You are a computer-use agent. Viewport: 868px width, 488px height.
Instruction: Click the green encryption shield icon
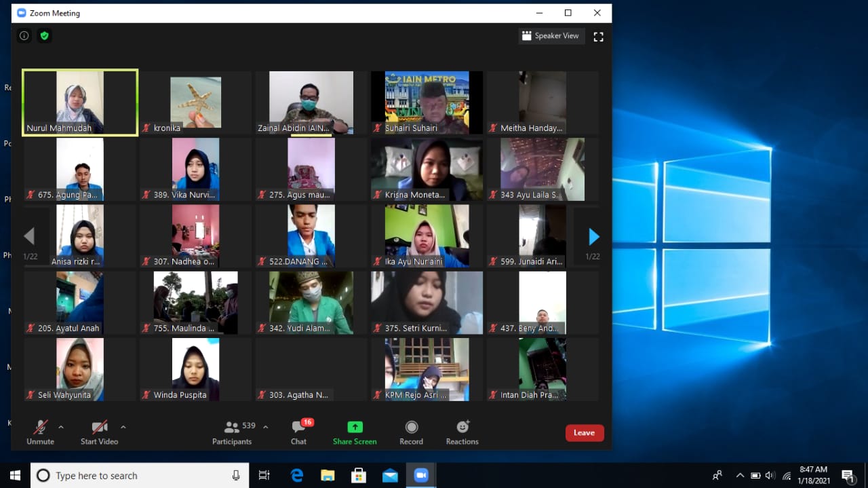pyautogui.click(x=45, y=36)
